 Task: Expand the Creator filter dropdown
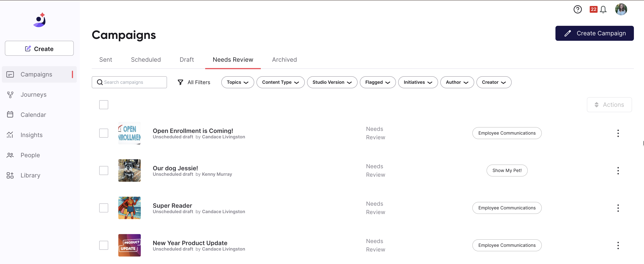coord(494,82)
